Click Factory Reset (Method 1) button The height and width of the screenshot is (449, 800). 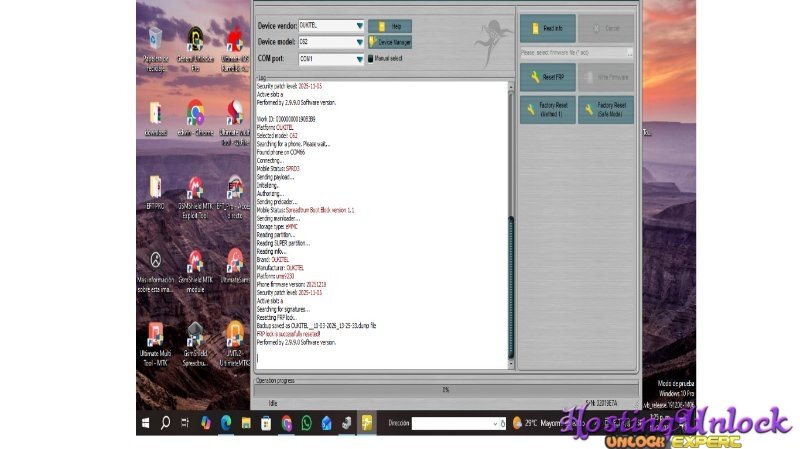547,108
